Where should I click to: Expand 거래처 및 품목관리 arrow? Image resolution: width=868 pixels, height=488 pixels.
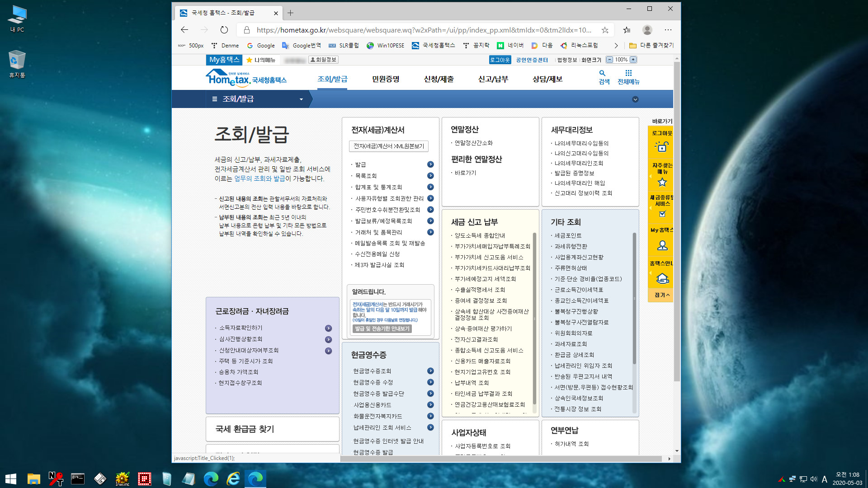point(430,232)
